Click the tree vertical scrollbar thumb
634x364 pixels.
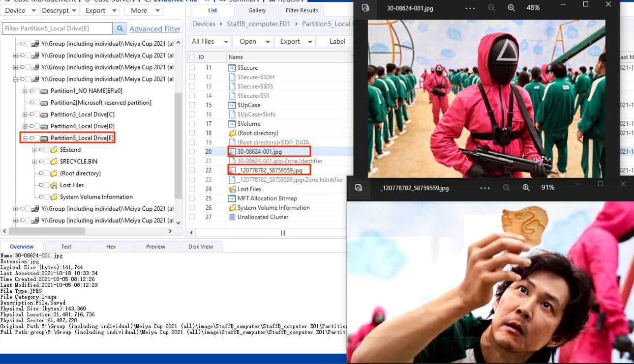coord(178,146)
